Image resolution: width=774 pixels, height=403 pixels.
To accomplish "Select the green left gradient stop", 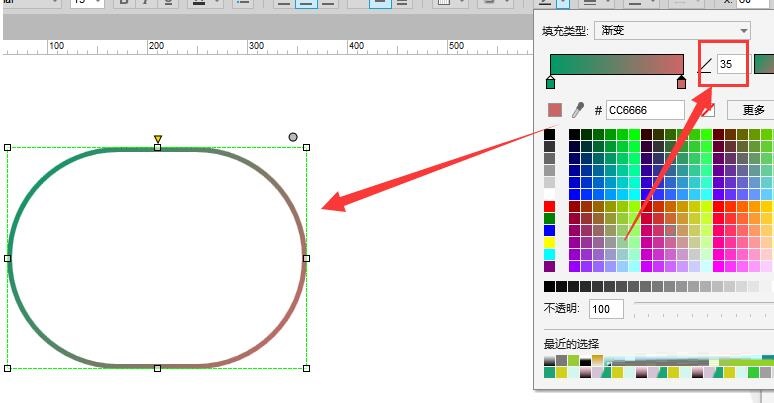I will click(x=550, y=83).
